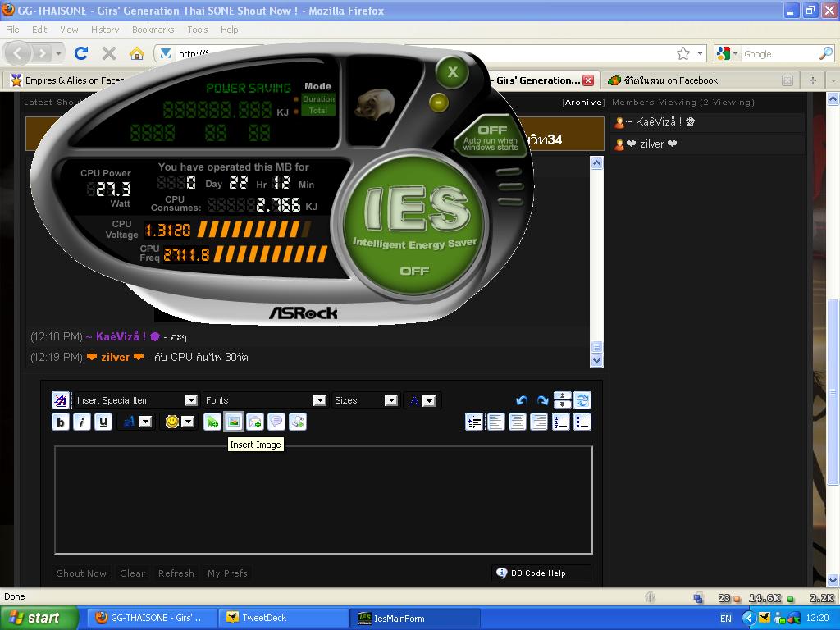This screenshot has height=630, width=840.
Task: Open BB Code Help
Action: (x=541, y=573)
